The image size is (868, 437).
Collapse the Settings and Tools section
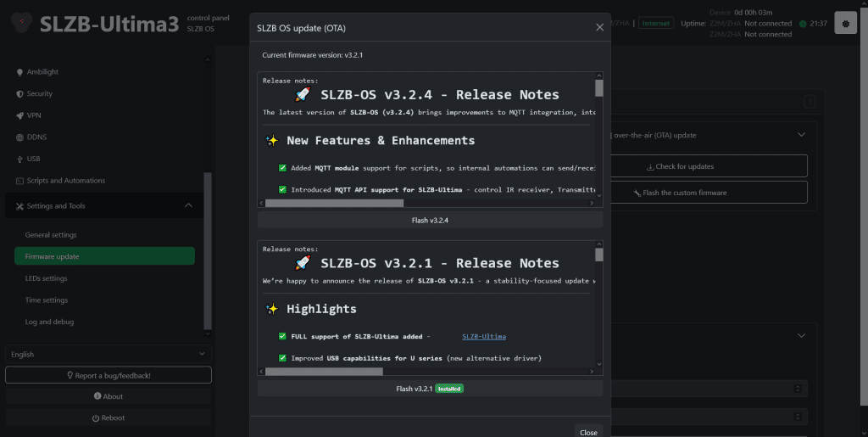coord(188,205)
